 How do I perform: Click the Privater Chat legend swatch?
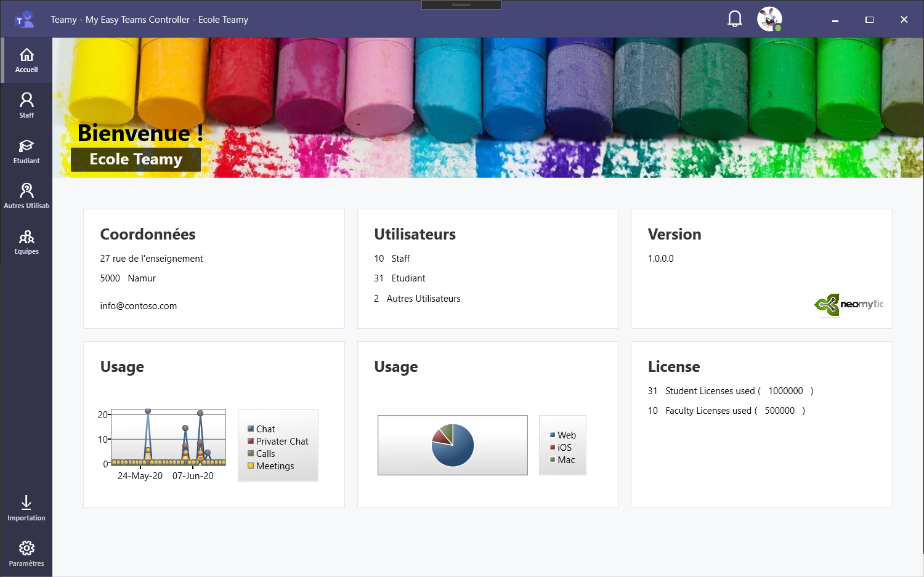pyautogui.click(x=251, y=441)
